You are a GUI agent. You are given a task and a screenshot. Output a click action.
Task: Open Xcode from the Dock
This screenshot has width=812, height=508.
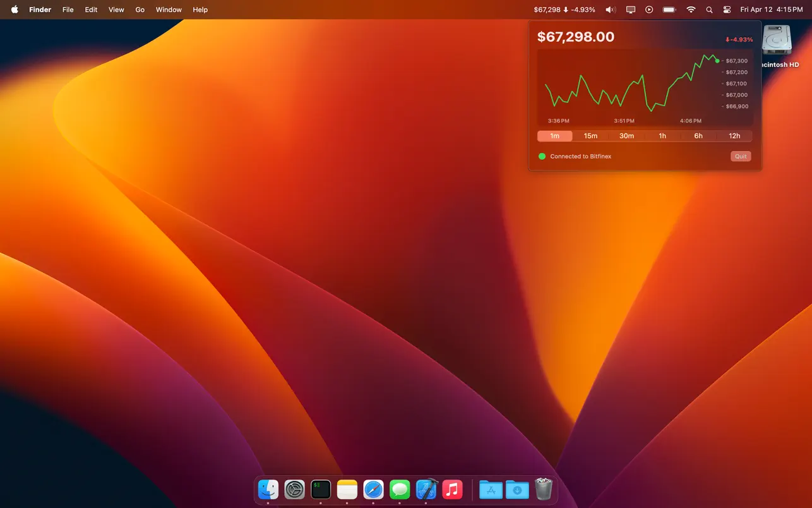click(x=426, y=490)
